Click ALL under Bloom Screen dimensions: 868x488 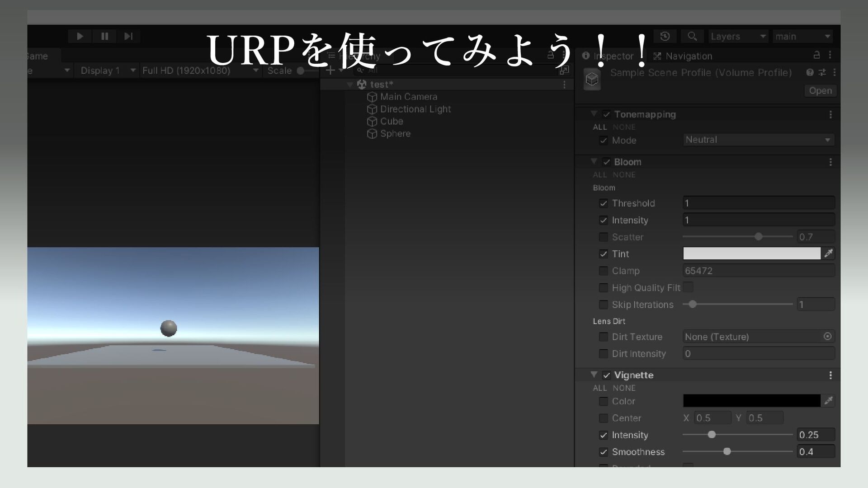click(x=600, y=175)
